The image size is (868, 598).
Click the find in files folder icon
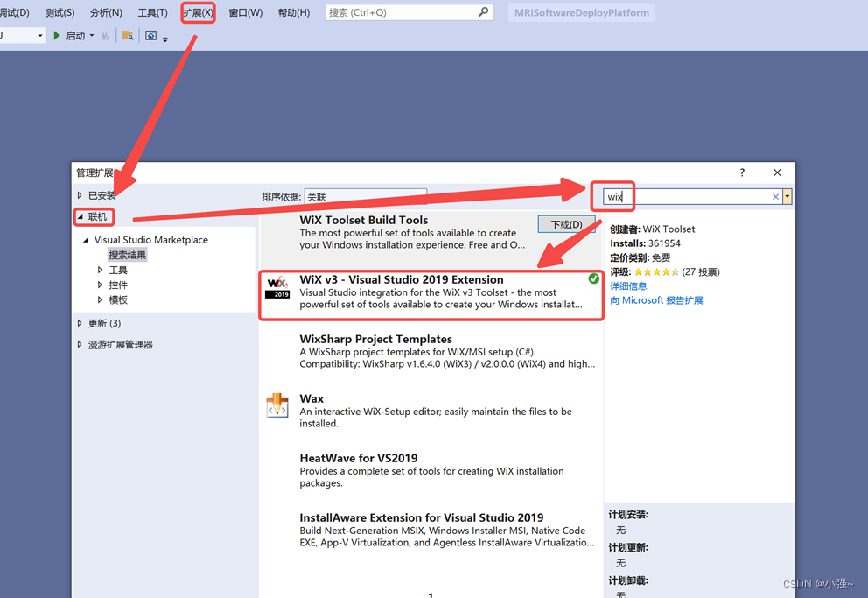tap(128, 35)
